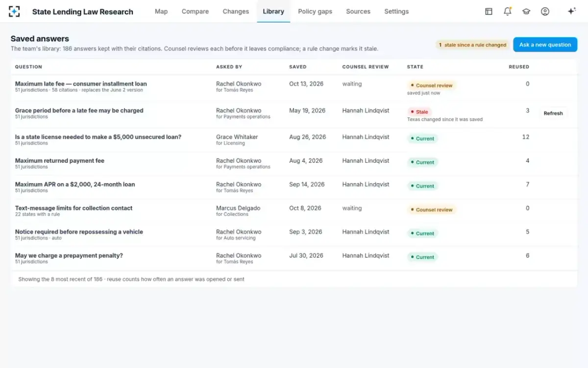Screen dimensions: 588x368
Task: Open the panel layout icon in the header
Action: pos(489,11)
